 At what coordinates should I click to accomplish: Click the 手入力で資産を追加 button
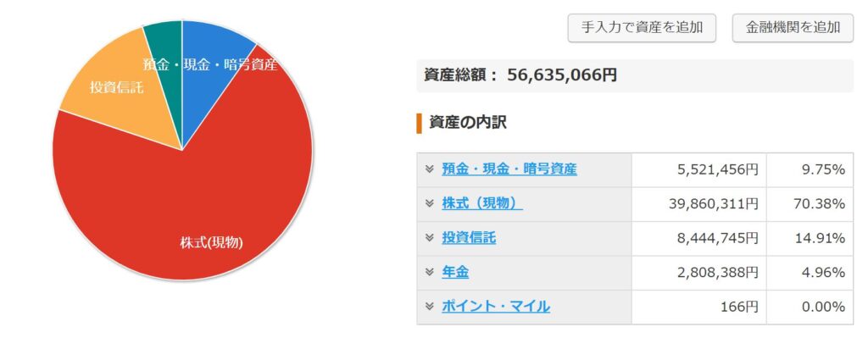click(642, 28)
